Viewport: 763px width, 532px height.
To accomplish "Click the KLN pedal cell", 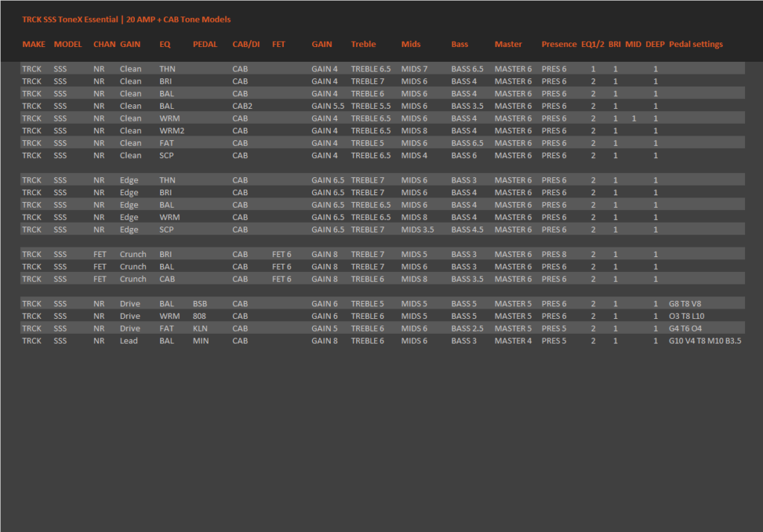I will click(x=200, y=329).
